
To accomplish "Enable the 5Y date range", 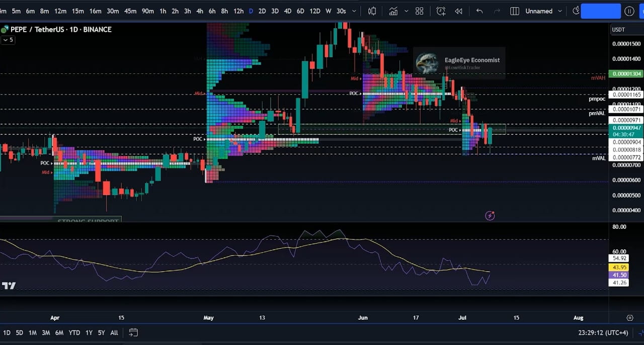I will pos(101,332).
